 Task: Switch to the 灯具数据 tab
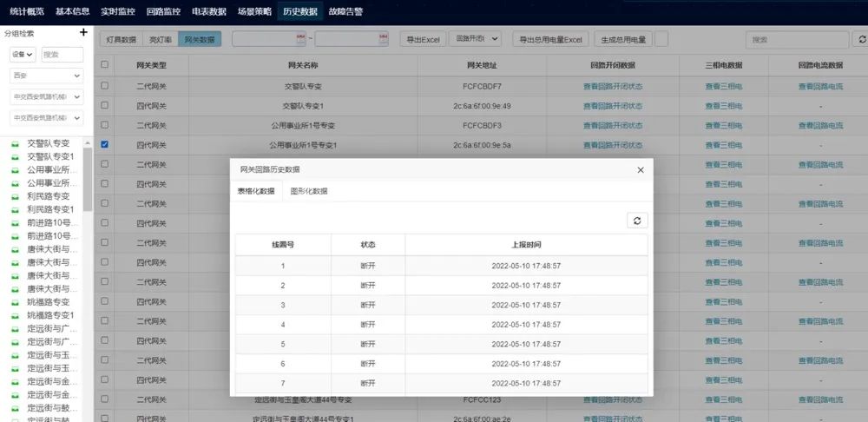point(121,39)
